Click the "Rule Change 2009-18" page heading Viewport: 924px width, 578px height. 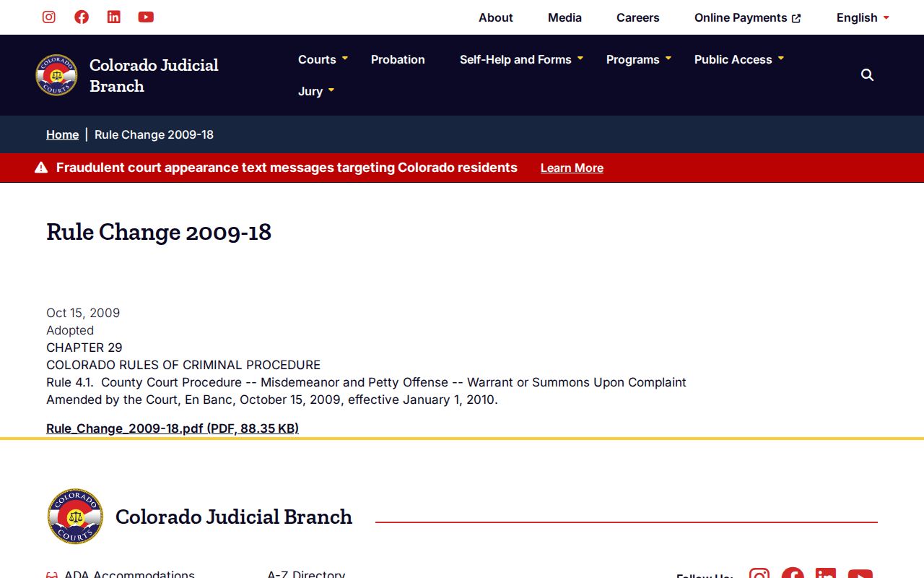(x=159, y=232)
